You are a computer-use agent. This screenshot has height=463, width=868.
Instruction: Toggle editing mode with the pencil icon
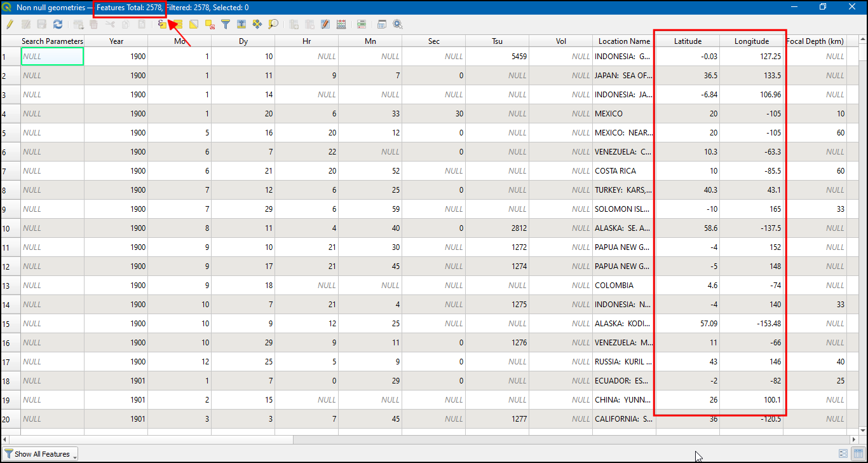[x=10, y=25]
